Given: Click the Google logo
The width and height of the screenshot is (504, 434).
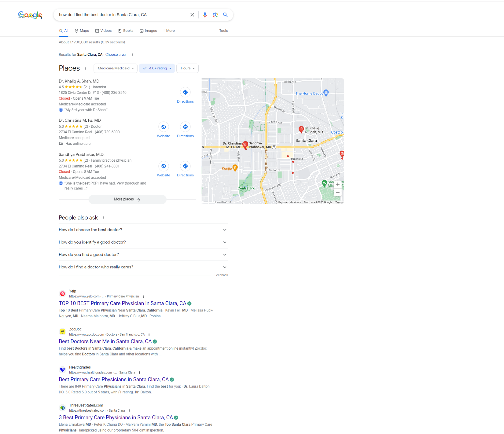Looking at the screenshot, I should 30,15.
